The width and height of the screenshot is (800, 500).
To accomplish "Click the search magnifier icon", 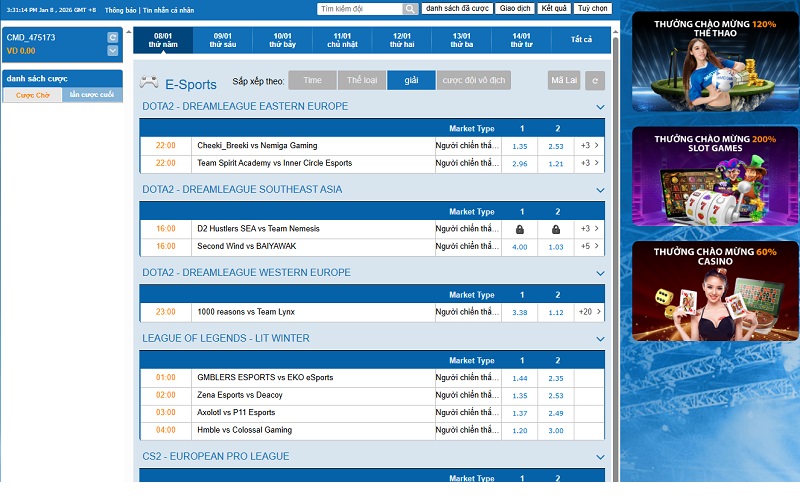I will (x=410, y=8).
